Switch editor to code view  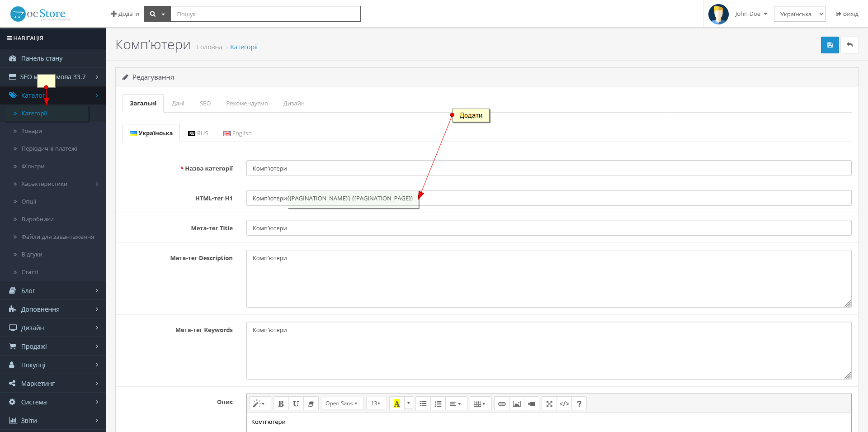tap(564, 404)
